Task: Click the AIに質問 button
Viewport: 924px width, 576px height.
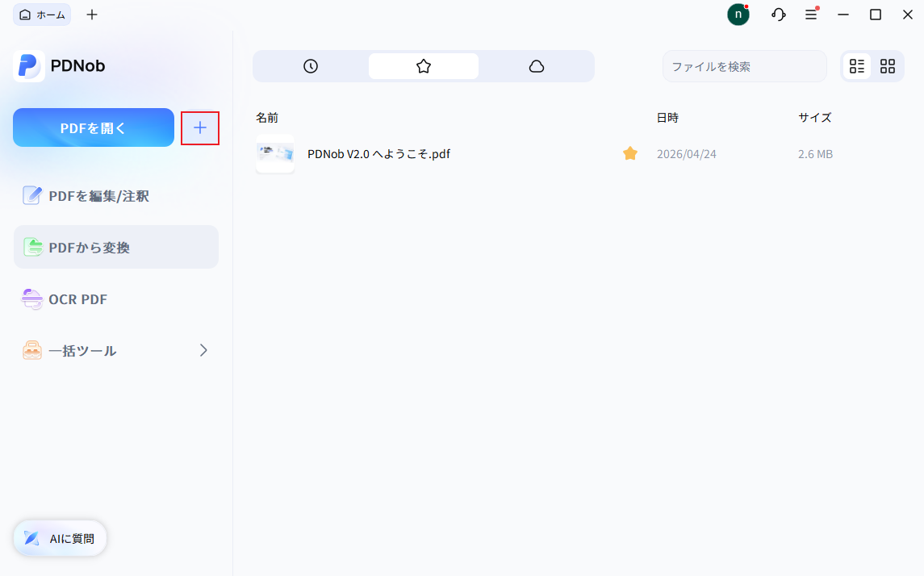Action: click(x=60, y=538)
